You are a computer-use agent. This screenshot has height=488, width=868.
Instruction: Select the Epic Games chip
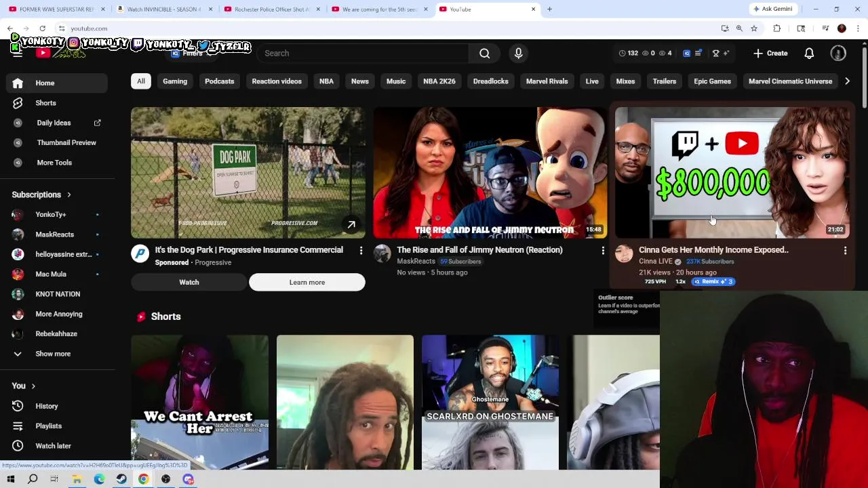click(712, 81)
